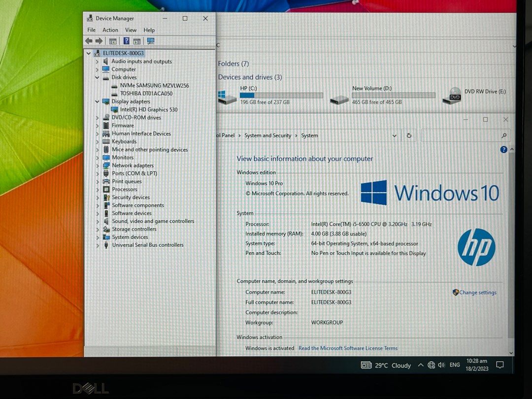This screenshot has width=532, height=399.
Task: Open the address bar dropdown in the System window
Action: (394, 135)
